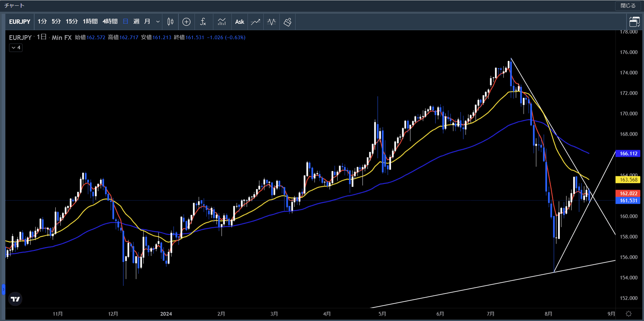The width and height of the screenshot is (644, 321).
Task: Click the 安値 161.213 low value
Action: click(x=156, y=38)
